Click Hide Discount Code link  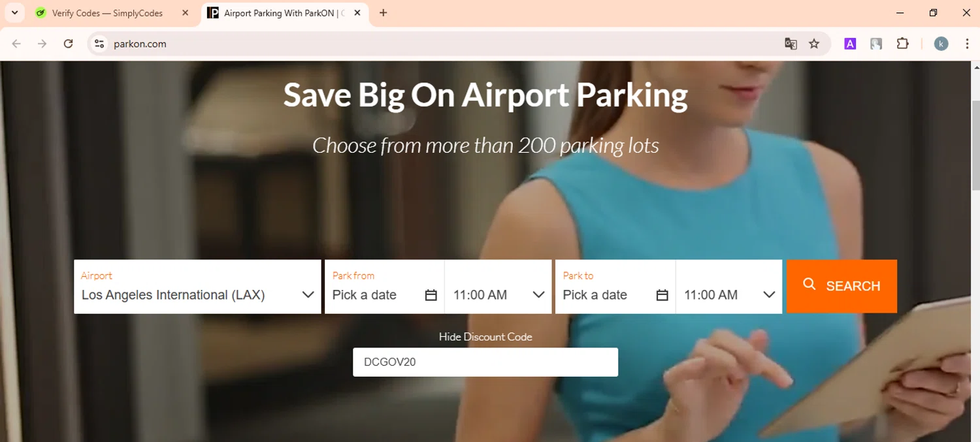[x=485, y=337]
